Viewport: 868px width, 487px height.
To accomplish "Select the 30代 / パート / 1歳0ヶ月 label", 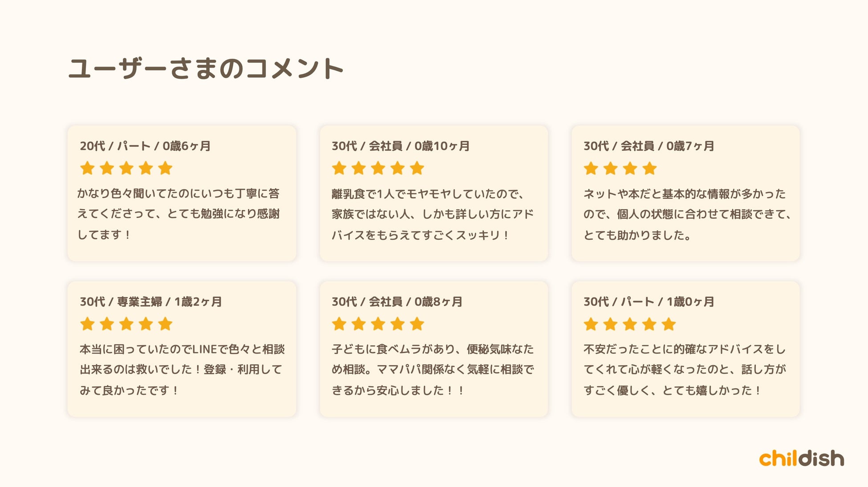I will [649, 302].
